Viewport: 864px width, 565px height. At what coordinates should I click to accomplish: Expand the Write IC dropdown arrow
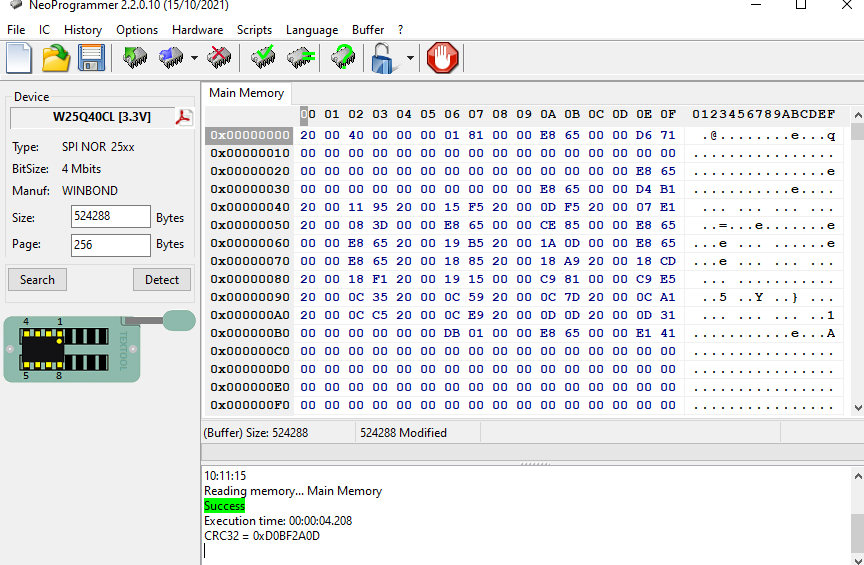tap(194, 59)
